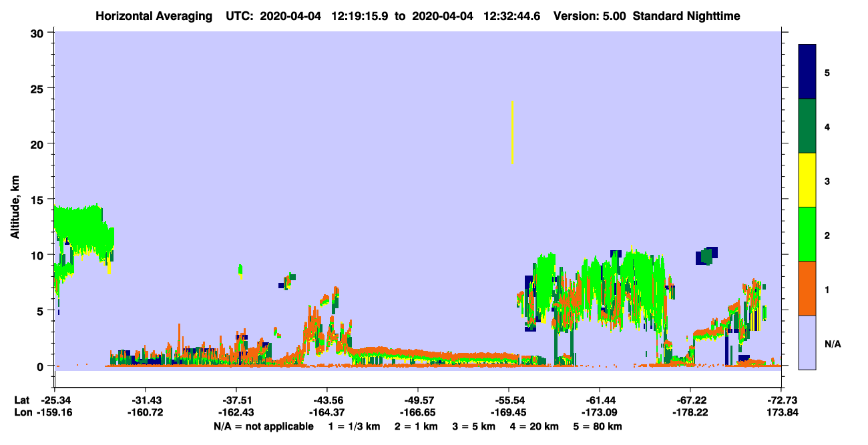
Task: Click the 'Lat' axis row label
Action: click(21, 400)
